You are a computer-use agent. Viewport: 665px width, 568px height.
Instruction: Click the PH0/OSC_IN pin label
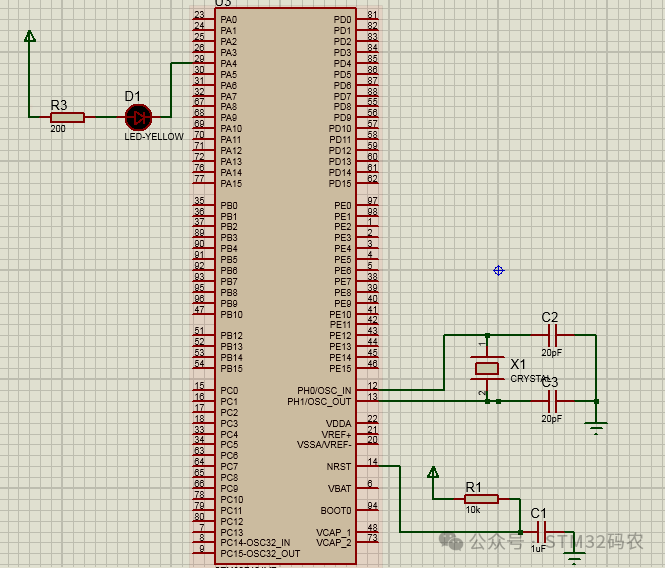(324, 390)
